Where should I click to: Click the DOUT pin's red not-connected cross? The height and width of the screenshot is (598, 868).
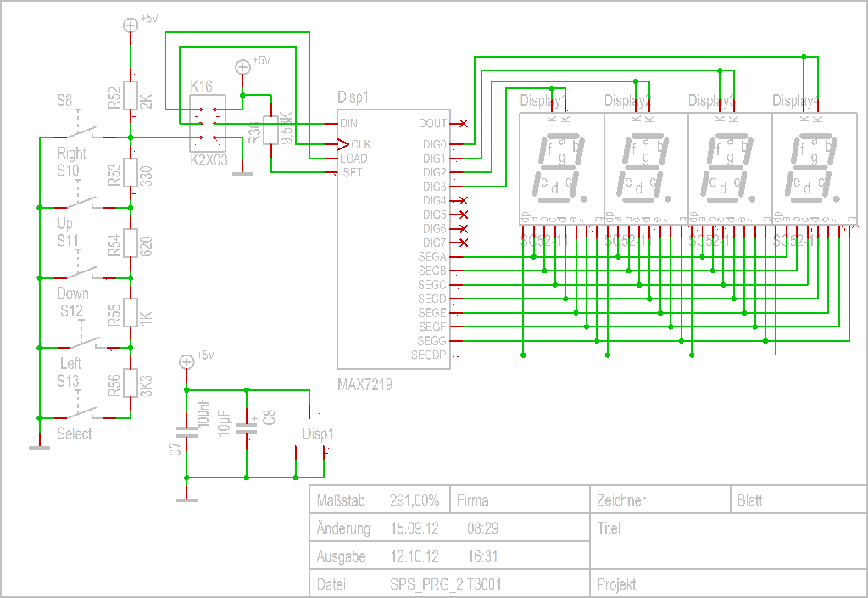coord(463,124)
